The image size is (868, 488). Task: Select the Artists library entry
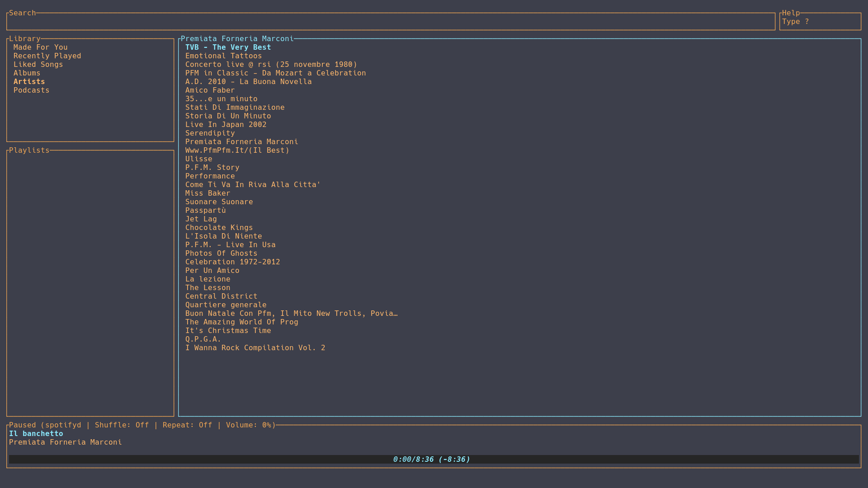[29, 82]
